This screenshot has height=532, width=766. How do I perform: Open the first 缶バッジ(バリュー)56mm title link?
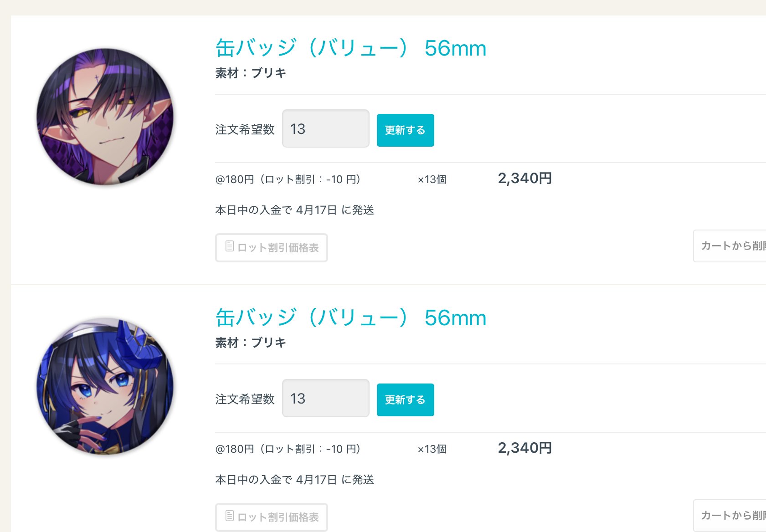pos(351,48)
